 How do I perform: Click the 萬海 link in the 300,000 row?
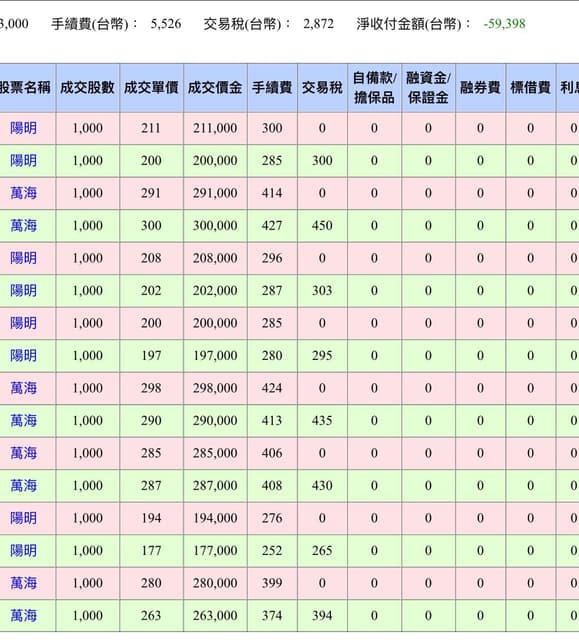(23, 226)
